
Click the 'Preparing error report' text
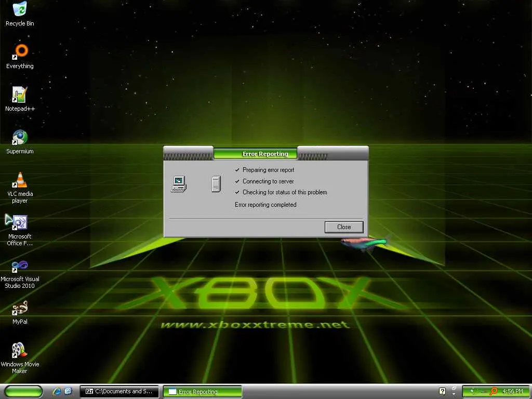269,170
